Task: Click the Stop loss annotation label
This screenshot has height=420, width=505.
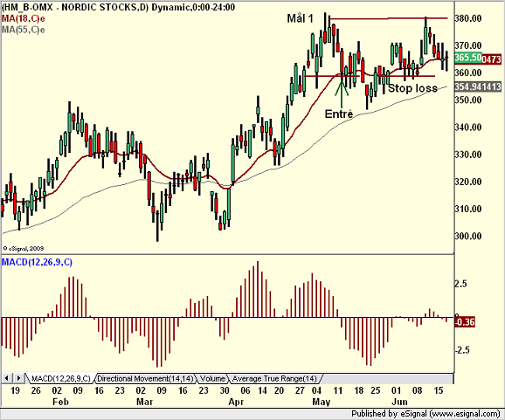Action: click(x=412, y=88)
